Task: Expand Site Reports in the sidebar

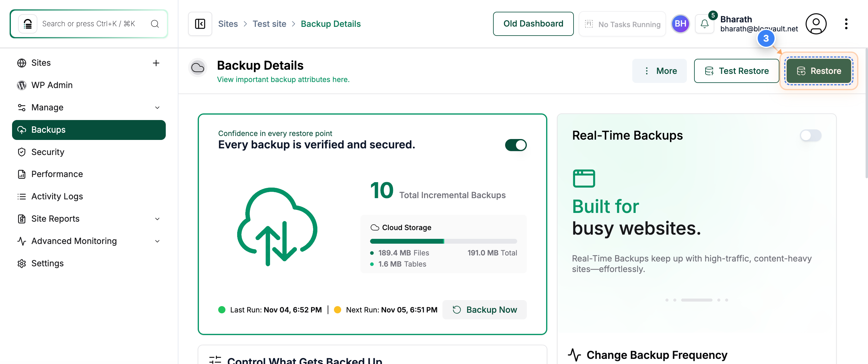Action: click(158, 219)
